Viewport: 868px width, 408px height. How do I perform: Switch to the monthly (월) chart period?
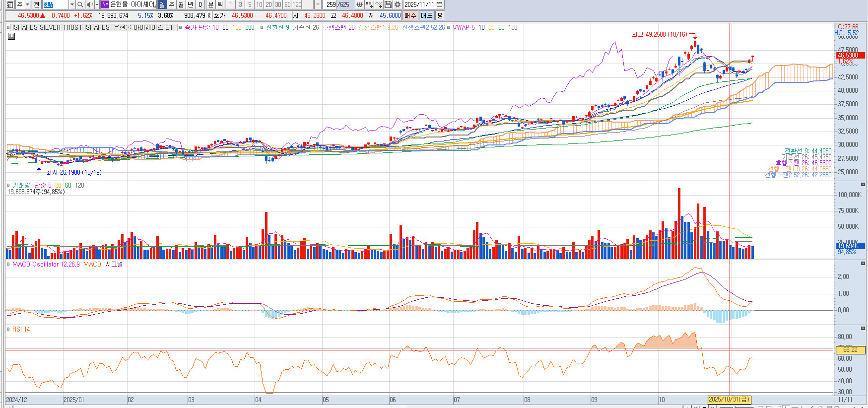[181, 4]
